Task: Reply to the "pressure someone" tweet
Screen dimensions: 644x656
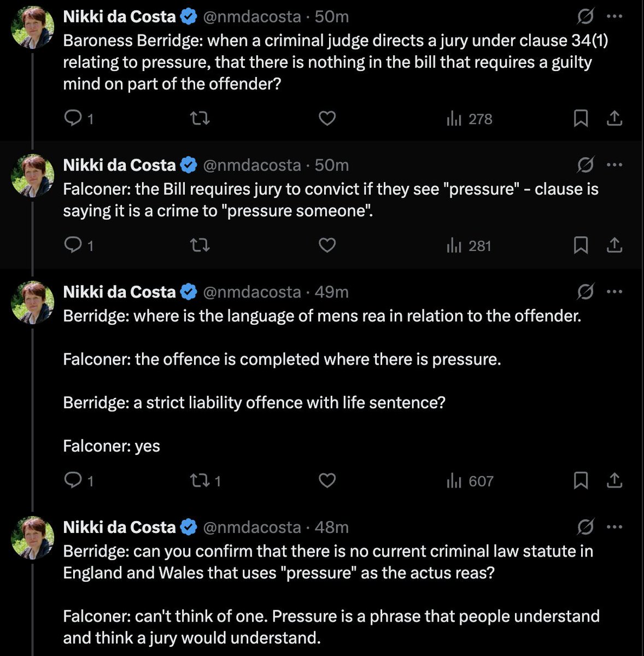Action: click(x=73, y=245)
